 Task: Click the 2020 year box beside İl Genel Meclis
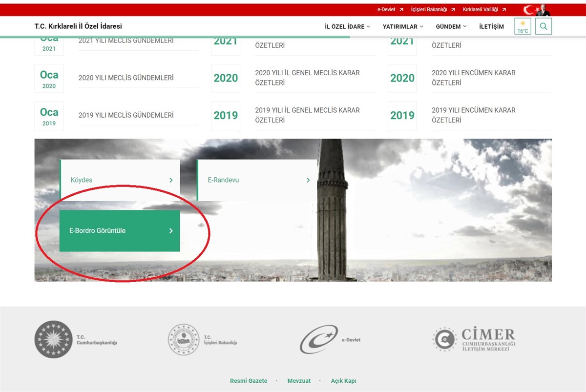pyautogui.click(x=226, y=78)
